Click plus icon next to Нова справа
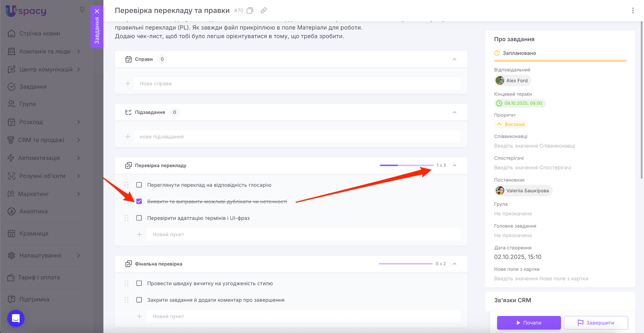The height and width of the screenshot is (333, 644). (128, 84)
